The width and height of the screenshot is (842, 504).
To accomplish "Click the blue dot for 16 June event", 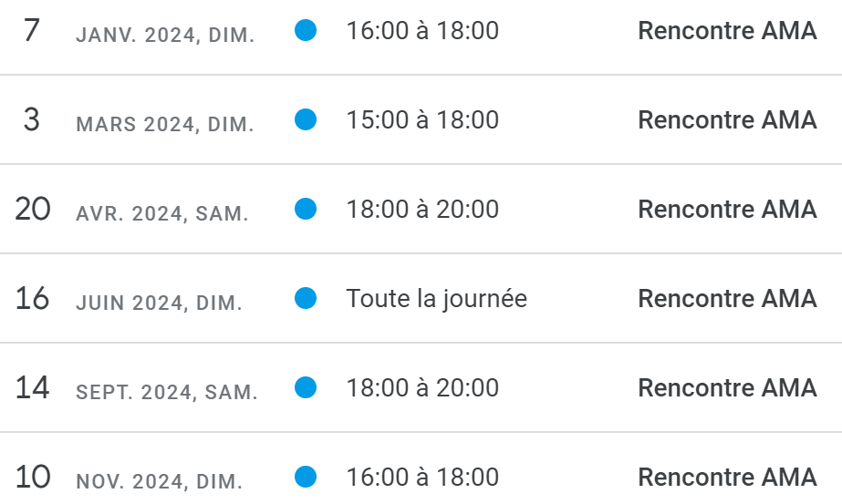I will click(x=306, y=298).
